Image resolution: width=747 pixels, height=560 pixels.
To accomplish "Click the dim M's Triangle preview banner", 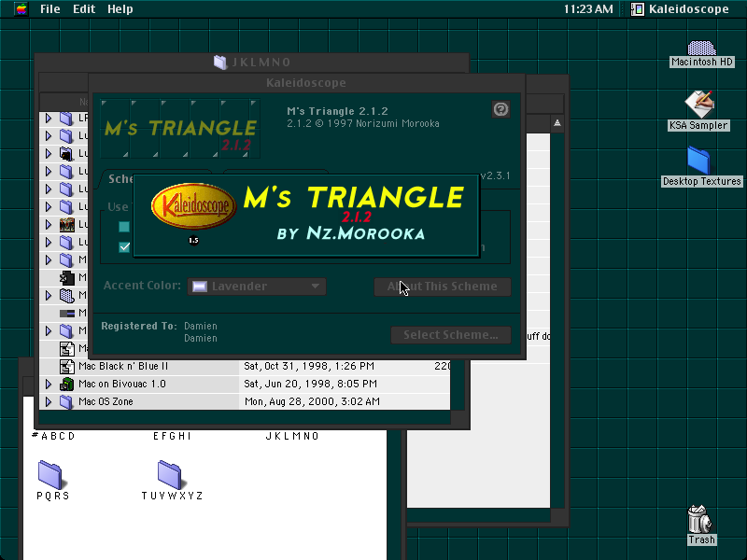I will click(x=180, y=129).
